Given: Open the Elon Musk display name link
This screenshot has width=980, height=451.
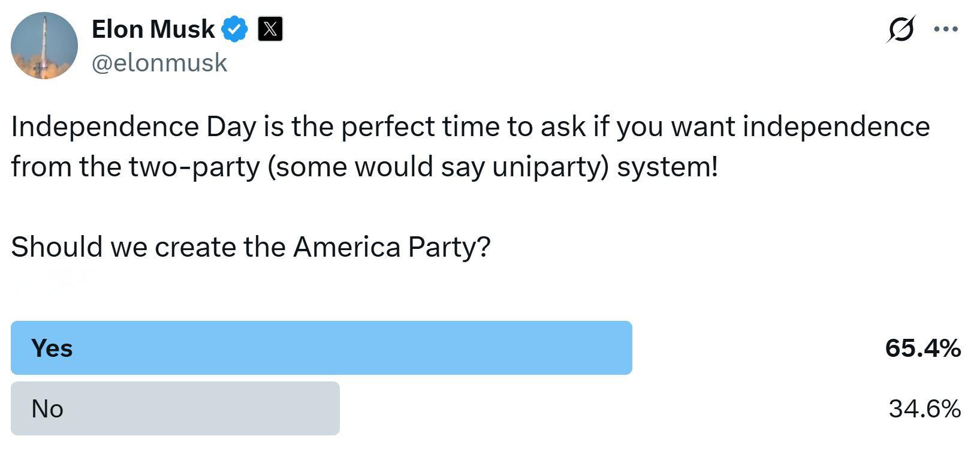Looking at the screenshot, I should pyautogui.click(x=153, y=29).
